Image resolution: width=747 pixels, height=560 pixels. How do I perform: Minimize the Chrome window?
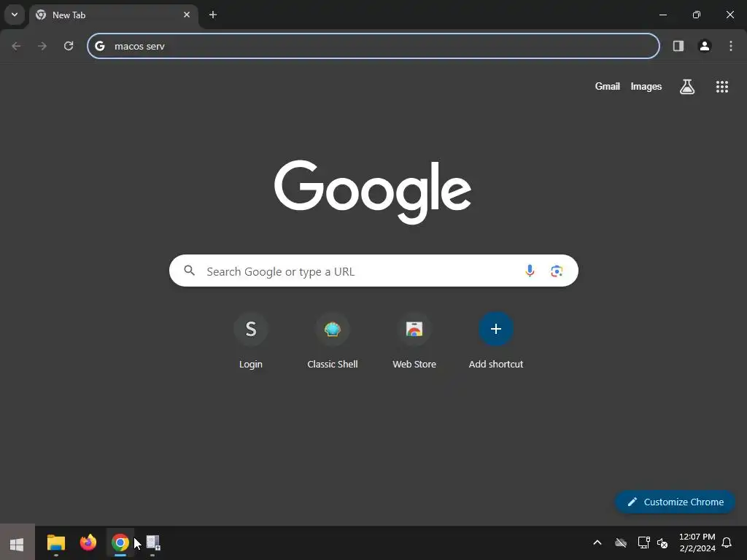(x=662, y=15)
